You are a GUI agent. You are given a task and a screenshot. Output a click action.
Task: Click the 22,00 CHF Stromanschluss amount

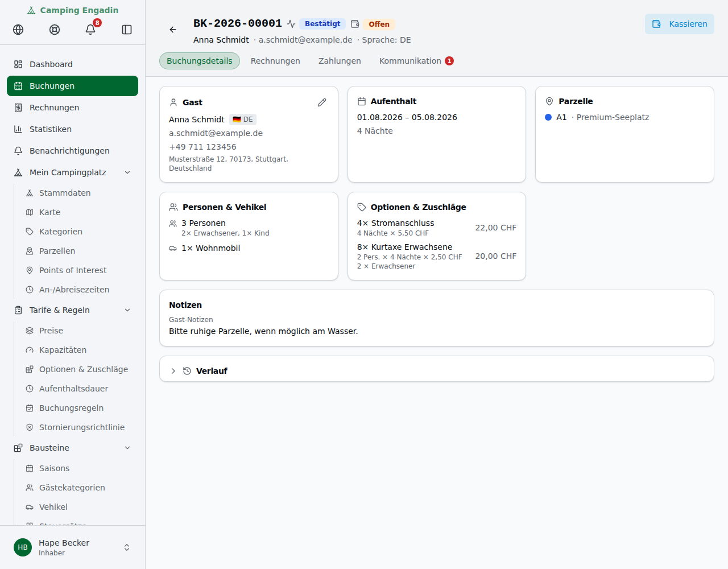click(x=496, y=228)
